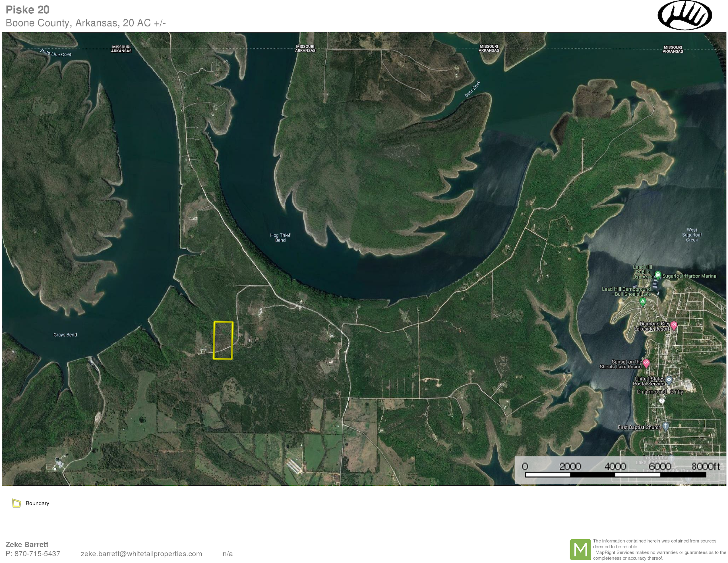The image size is (728, 563).
Task: Click the Sugarloaf Harbor Marina boat pin
Action: click(x=658, y=275)
